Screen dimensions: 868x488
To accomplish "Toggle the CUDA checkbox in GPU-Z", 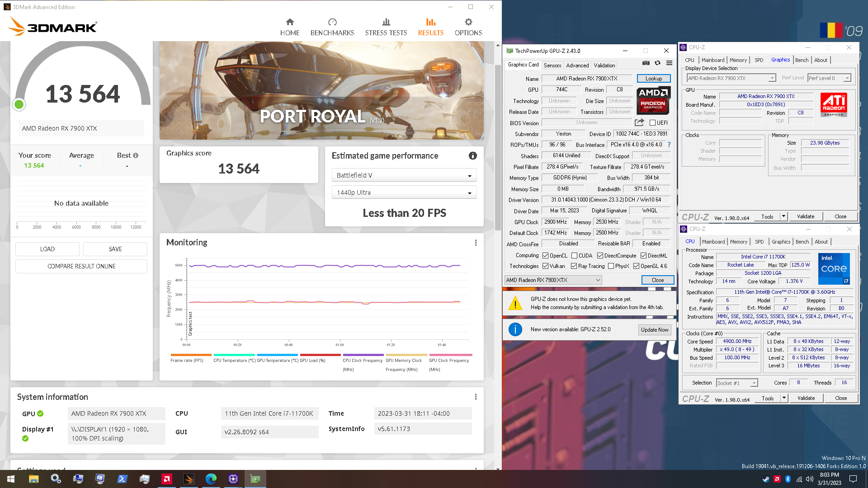I will pyautogui.click(x=574, y=256).
